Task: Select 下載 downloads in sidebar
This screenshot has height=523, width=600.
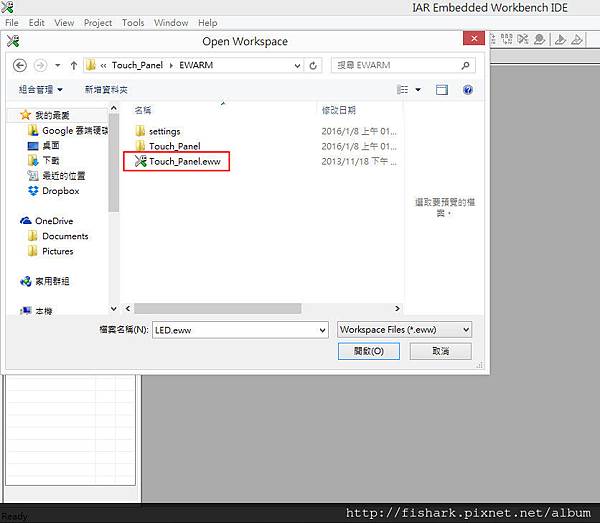Action: (44, 160)
